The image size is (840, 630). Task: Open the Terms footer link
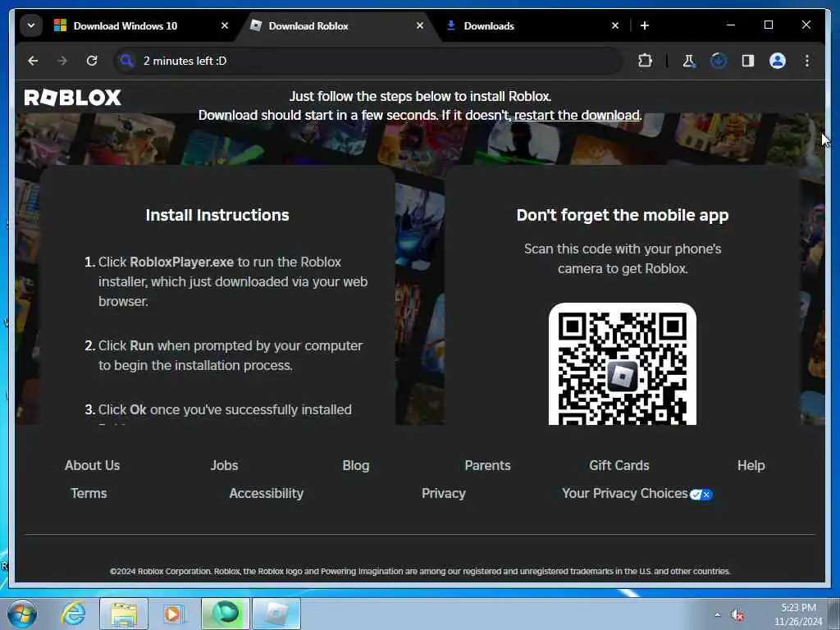[x=89, y=493]
